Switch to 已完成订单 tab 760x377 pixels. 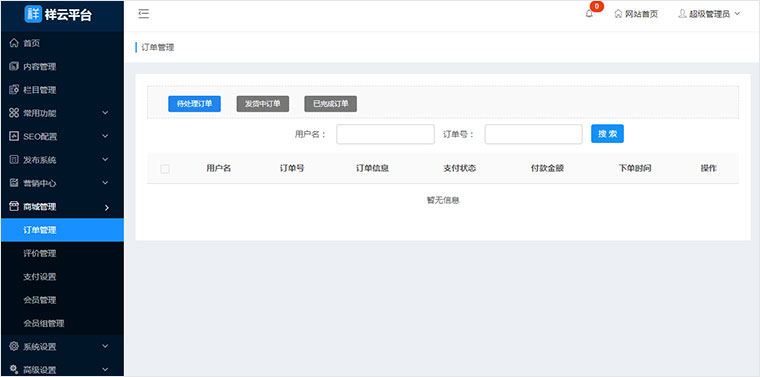click(331, 104)
